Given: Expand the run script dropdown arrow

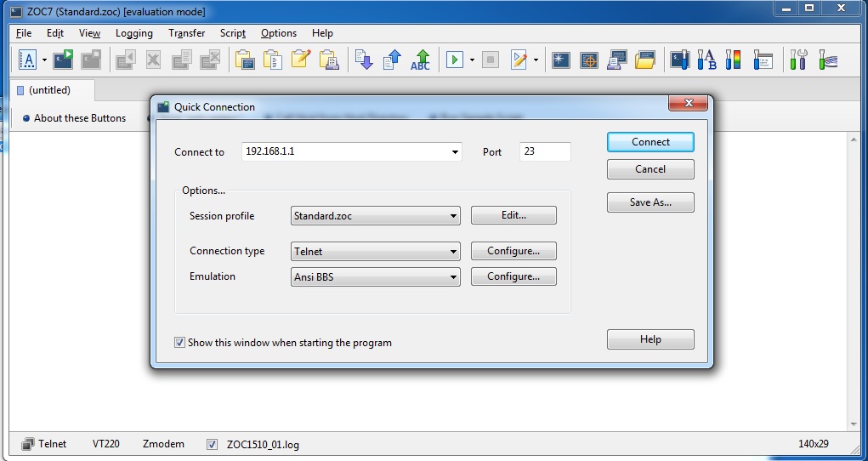Looking at the screenshot, I should [x=472, y=60].
